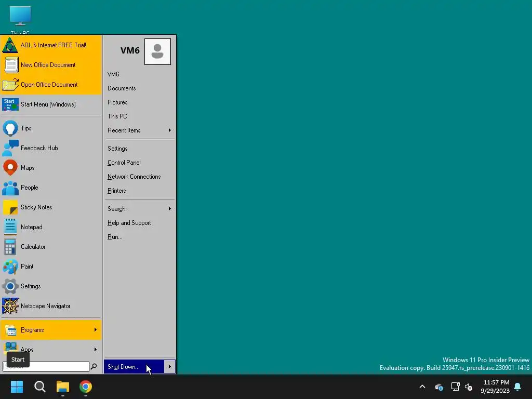Open the Settings gear icon in app list
Screen dimensions: 532x399
tap(10, 286)
